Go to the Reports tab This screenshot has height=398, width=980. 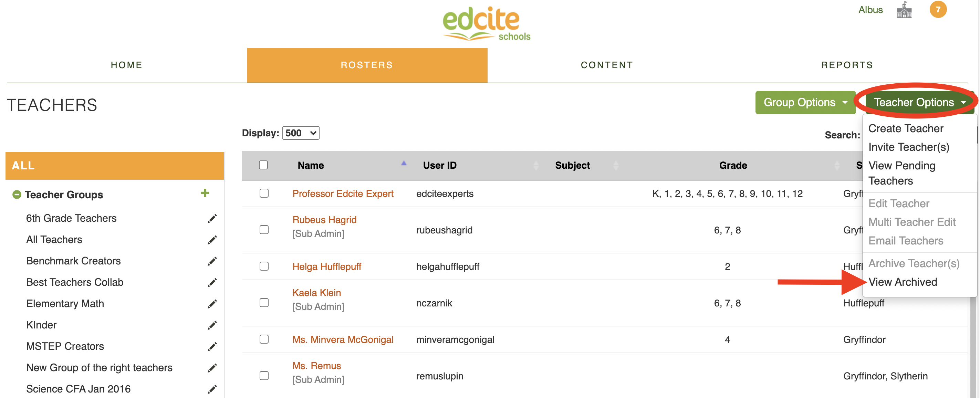coord(847,65)
